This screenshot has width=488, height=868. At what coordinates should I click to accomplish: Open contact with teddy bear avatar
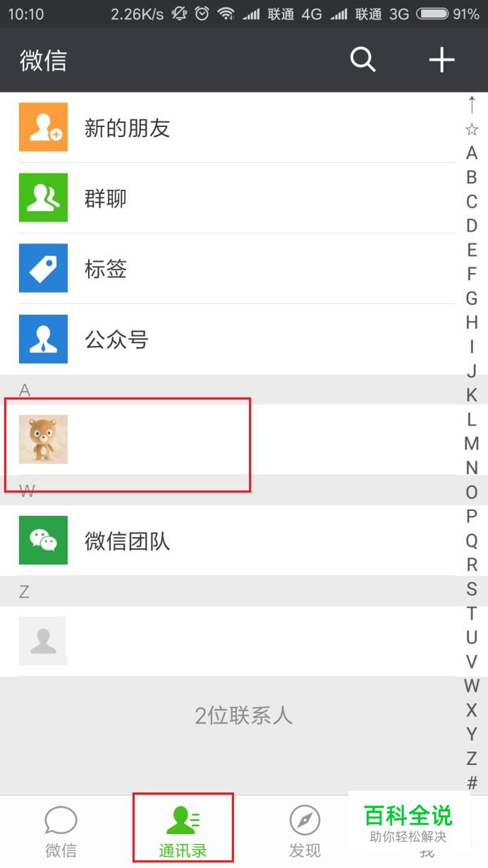43,439
